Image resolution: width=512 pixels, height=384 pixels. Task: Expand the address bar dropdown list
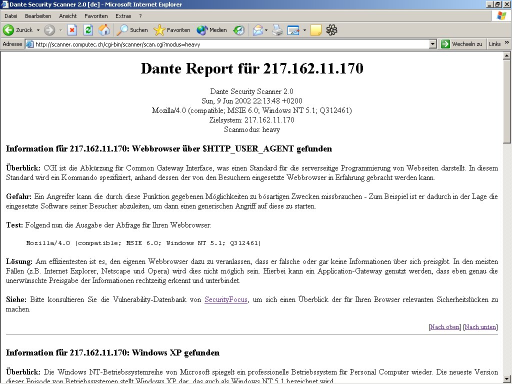[432, 44]
